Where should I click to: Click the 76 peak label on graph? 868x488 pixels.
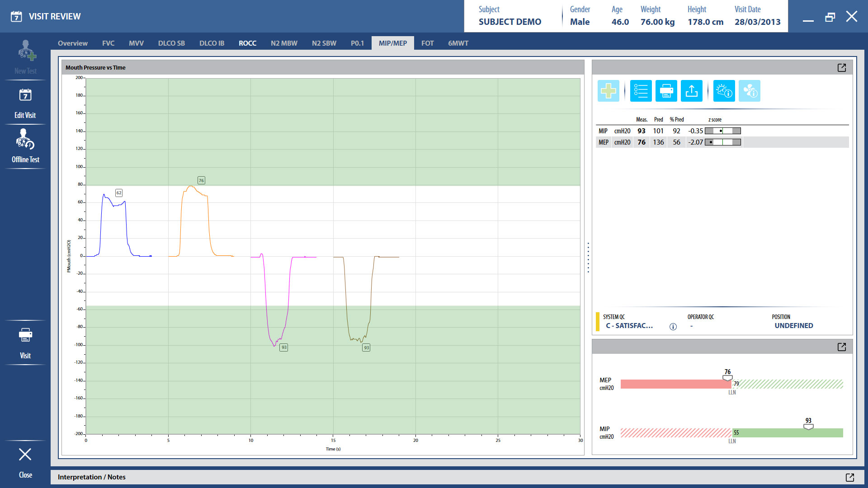pyautogui.click(x=201, y=180)
